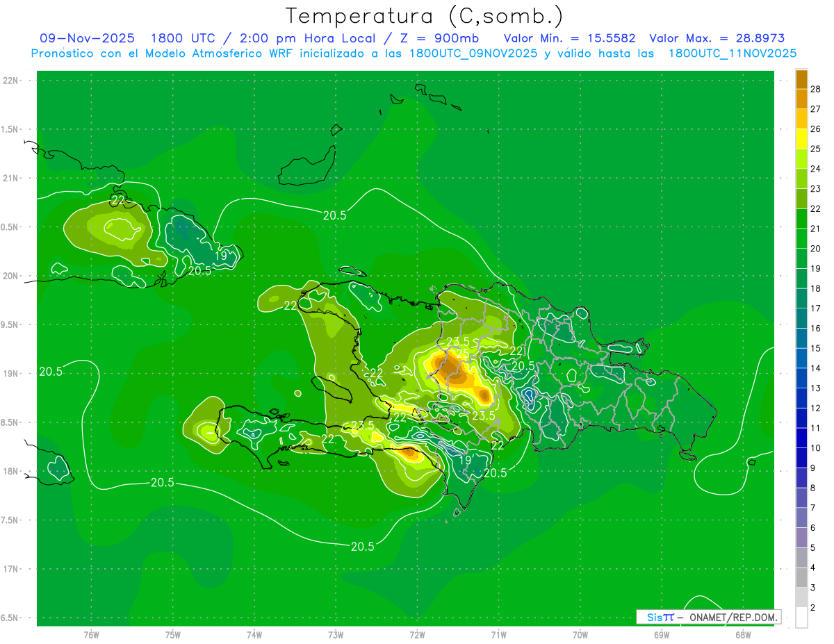Click the purple swatch between 5 and 6
Viewport: 834px width, 644px height.
(x=801, y=538)
